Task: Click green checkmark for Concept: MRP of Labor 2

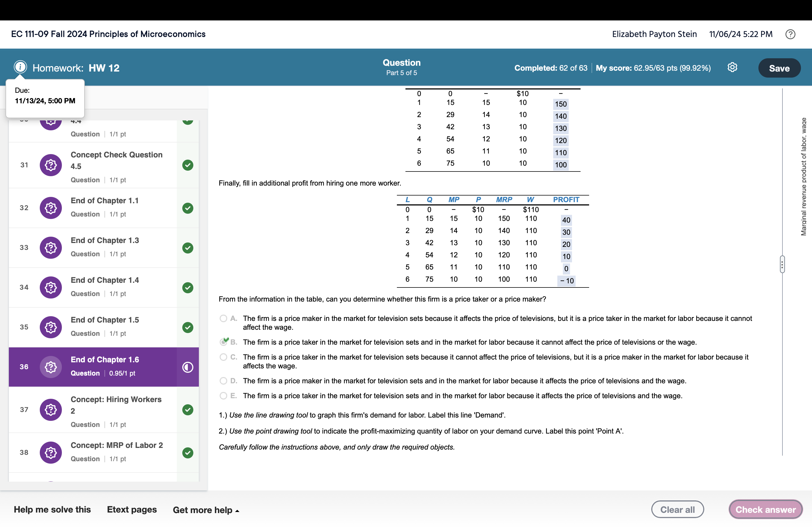Action: [x=188, y=452]
